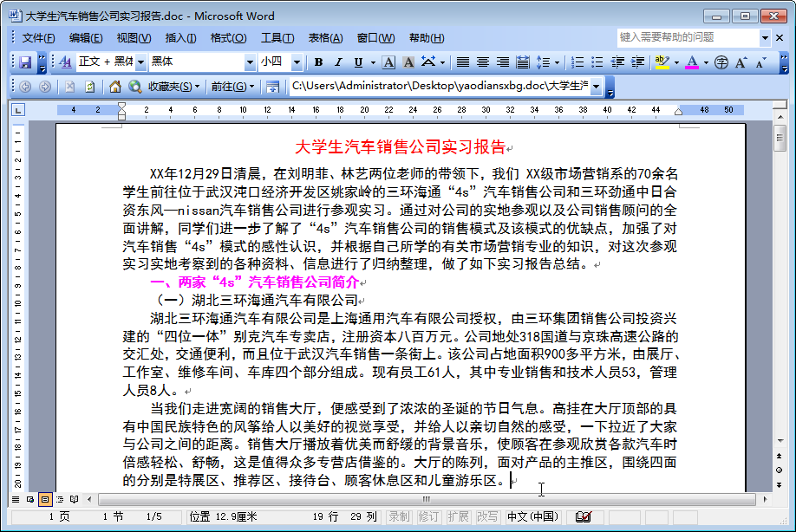Center align the text
Viewport: 796px width, 532px height.
(x=482, y=62)
